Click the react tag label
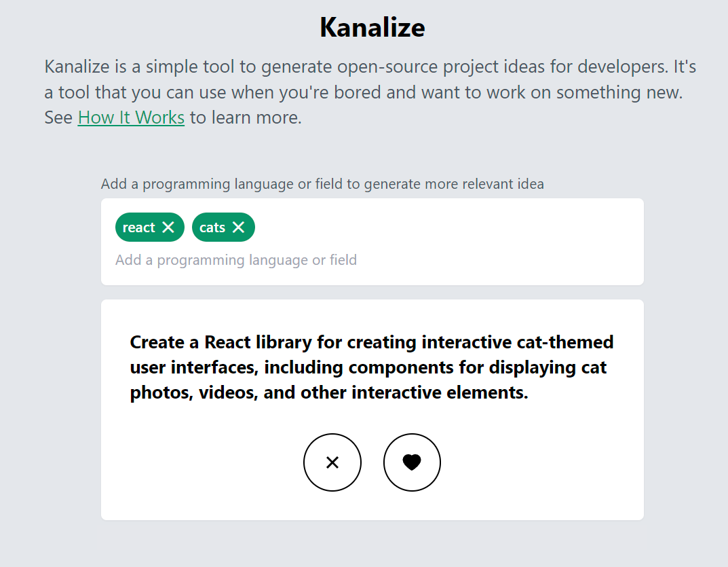Viewport: 728px width, 567px height. pos(138,227)
